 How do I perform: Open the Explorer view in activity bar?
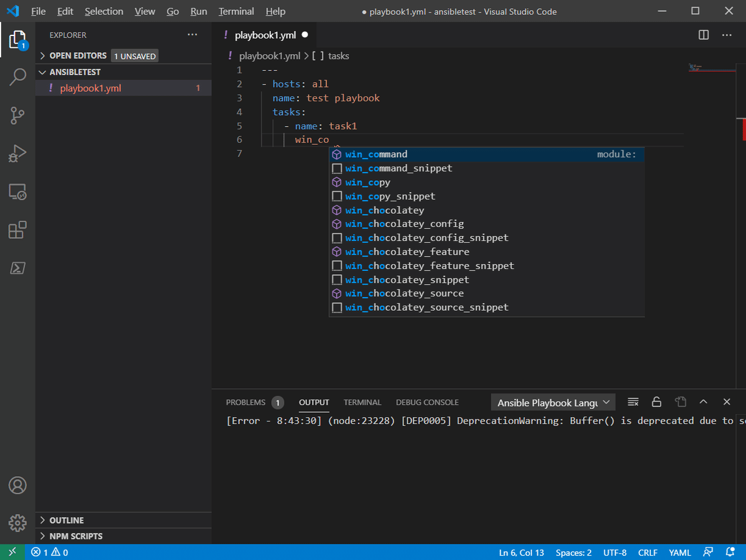pos(17,40)
